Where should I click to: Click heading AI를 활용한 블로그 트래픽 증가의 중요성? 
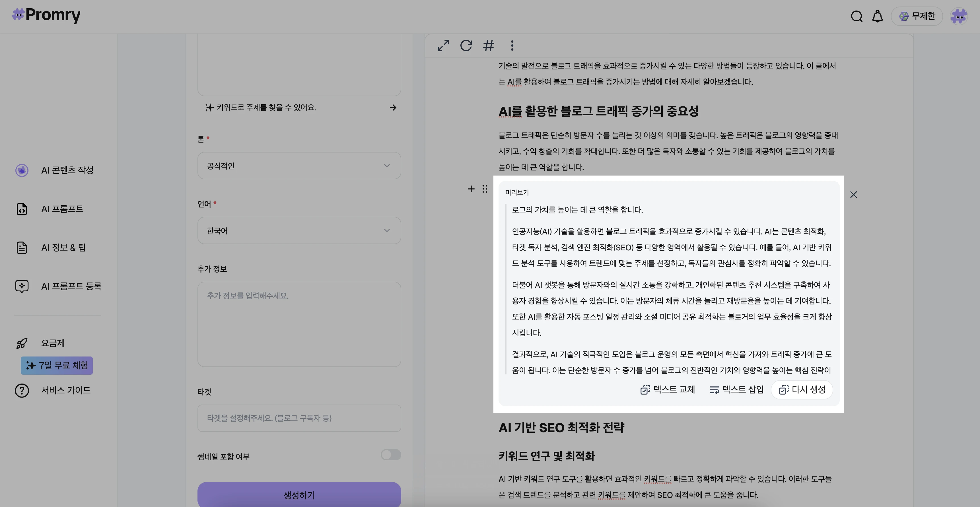[598, 111]
